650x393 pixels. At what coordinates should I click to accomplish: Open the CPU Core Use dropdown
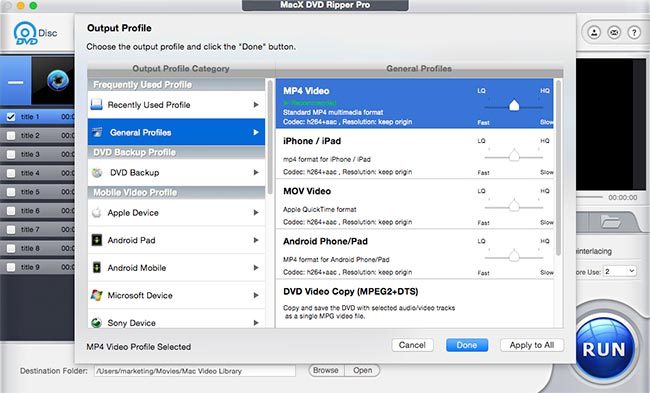620,272
